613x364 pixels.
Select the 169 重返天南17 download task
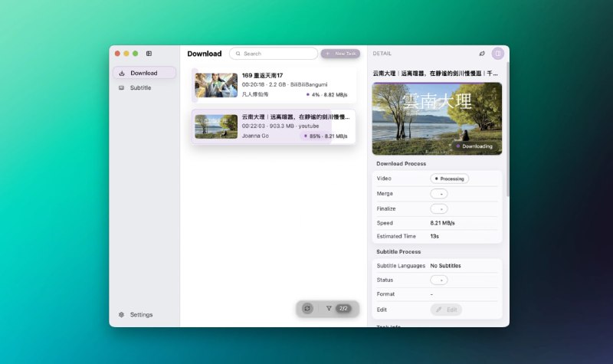(274, 85)
